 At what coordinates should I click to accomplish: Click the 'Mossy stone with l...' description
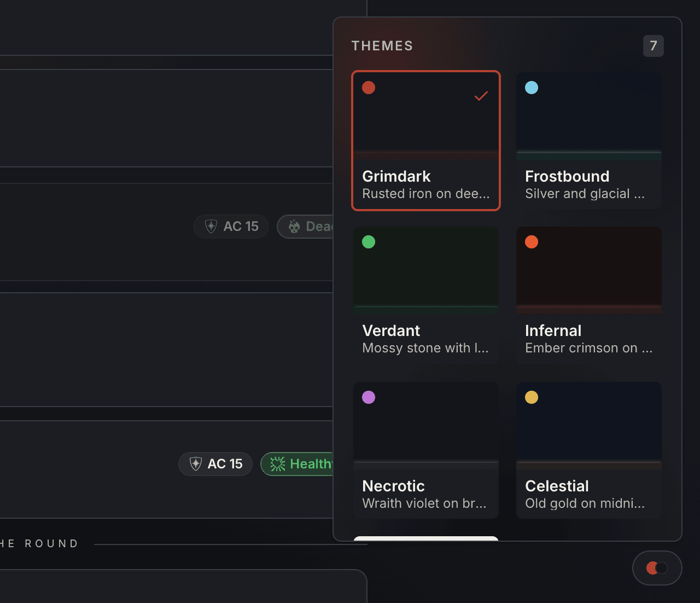pos(425,348)
